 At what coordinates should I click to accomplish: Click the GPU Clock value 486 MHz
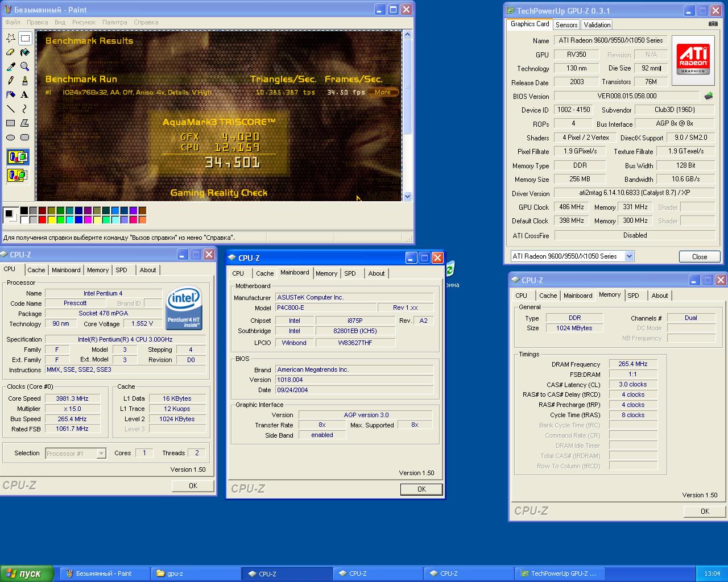tap(572, 207)
